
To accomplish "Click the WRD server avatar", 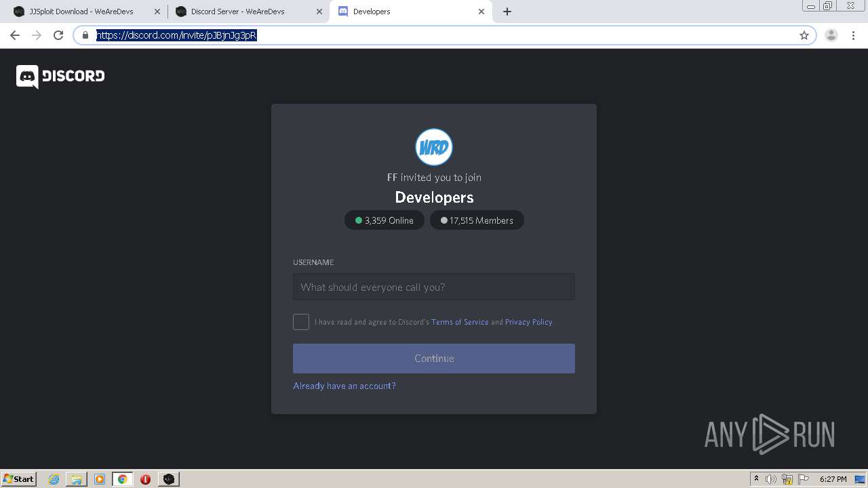I will coord(434,147).
